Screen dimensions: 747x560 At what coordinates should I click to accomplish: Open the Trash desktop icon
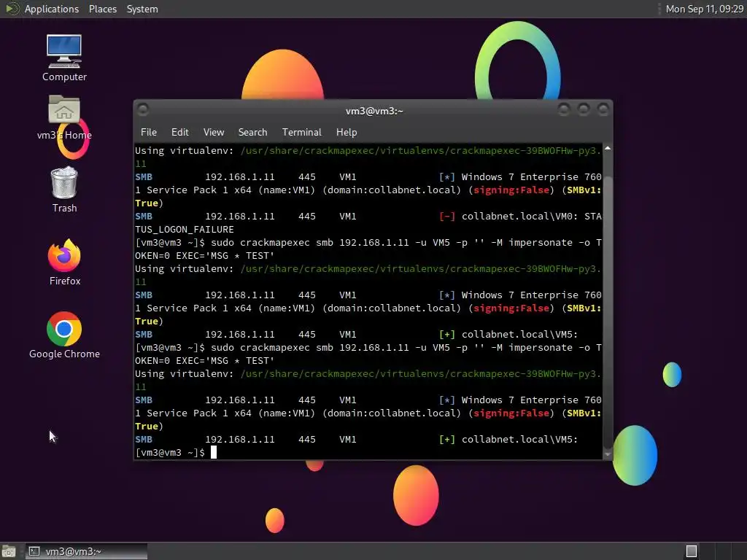64,190
